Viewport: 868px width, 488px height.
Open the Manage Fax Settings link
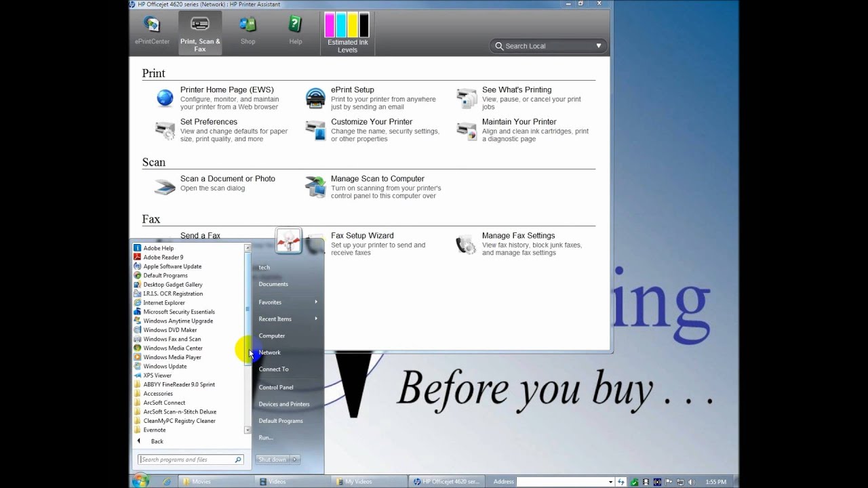pyautogui.click(x=519, y=236)
